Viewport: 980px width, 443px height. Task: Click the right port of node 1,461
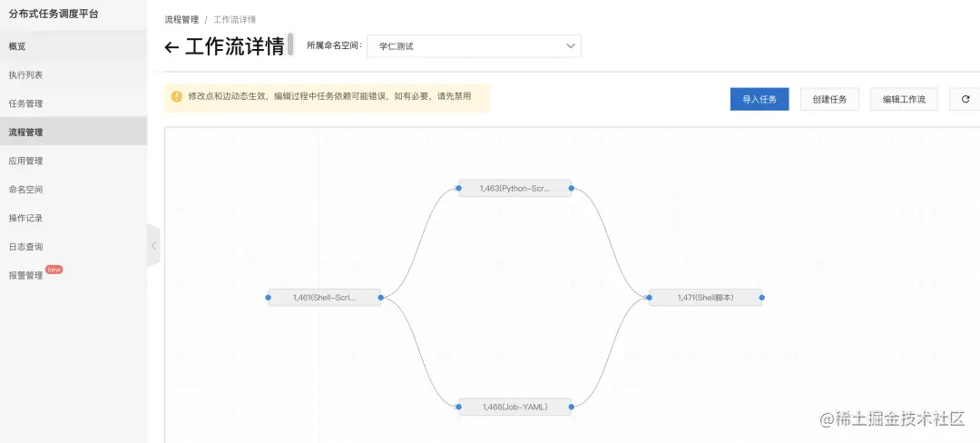(380, 298)
